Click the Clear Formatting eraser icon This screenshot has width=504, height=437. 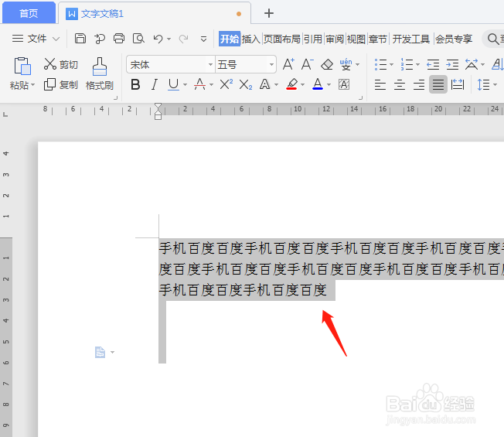pos(327,65)
